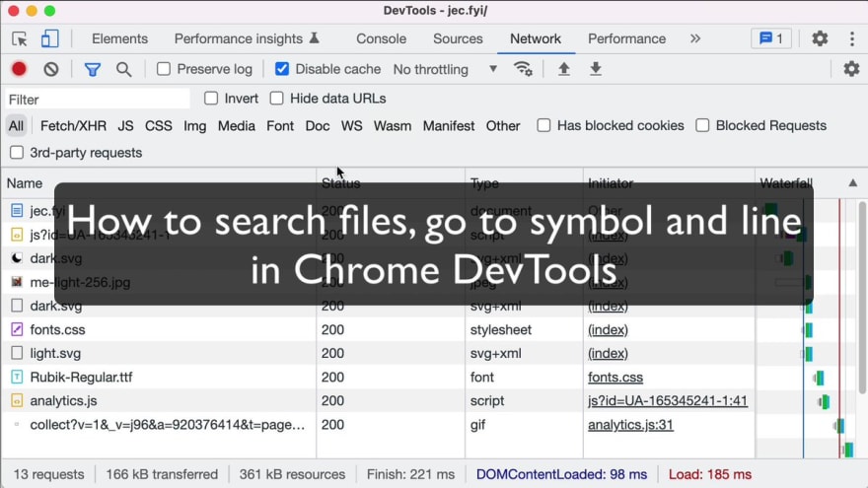Open initiator link js?id=UA-165345241-1:41
This screenshot has width=868, height=488.
(x=668, y=401)
